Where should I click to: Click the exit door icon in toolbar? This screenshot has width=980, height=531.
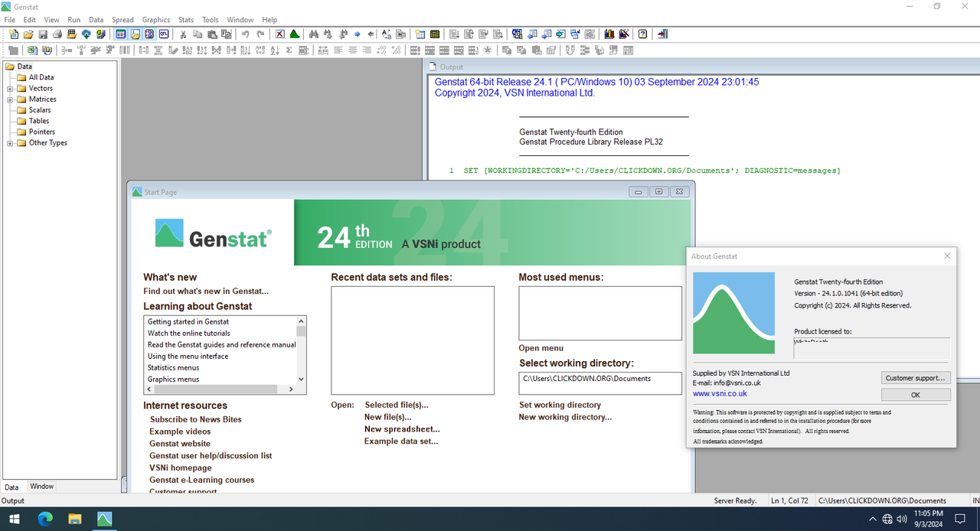pos(662,34)
